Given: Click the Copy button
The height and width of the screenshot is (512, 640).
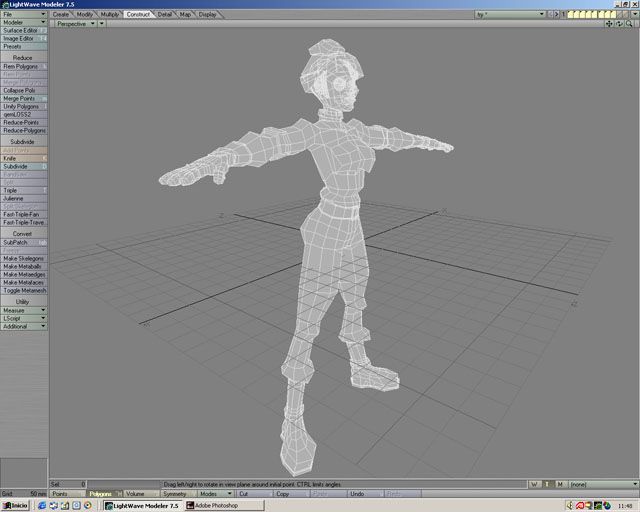Looking at the screenshot, I should 291,494.
